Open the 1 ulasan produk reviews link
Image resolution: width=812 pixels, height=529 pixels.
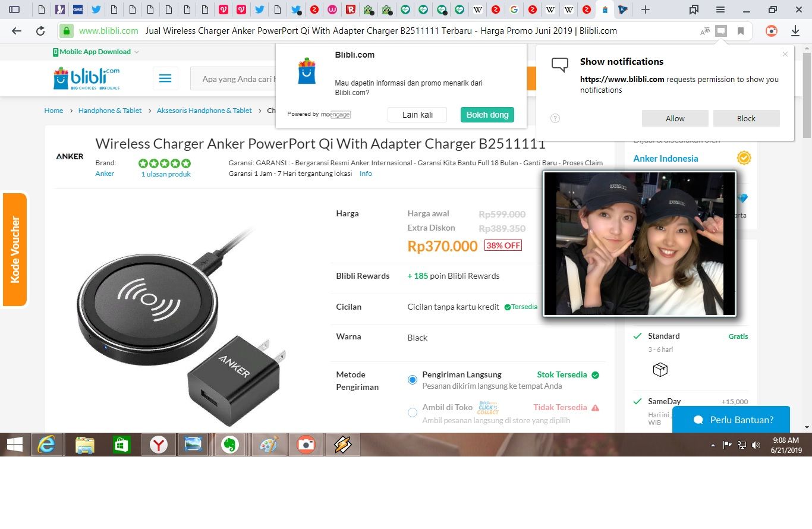(166, 174)
